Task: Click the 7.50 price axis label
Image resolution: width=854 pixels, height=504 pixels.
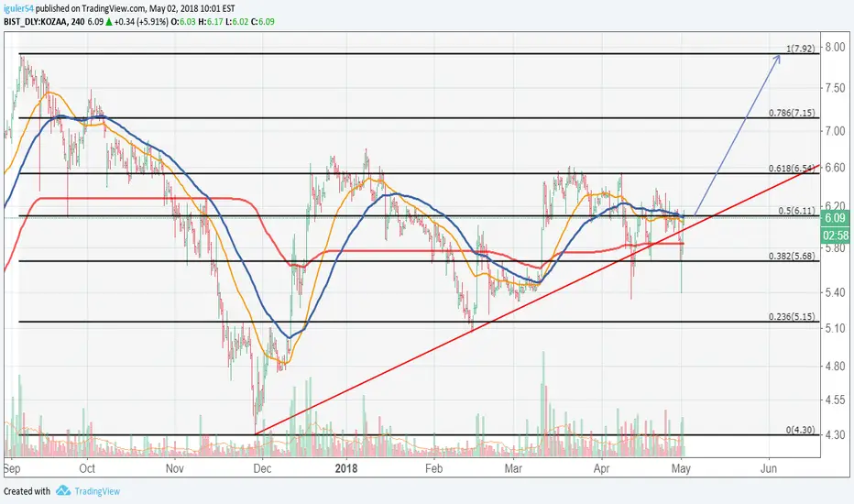Action: coord(835,88)
